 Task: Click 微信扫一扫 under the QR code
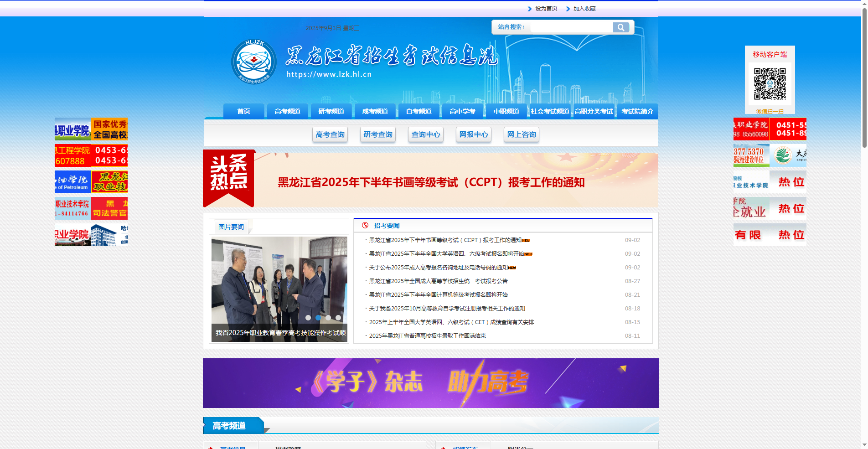click(x=770, y=111)
